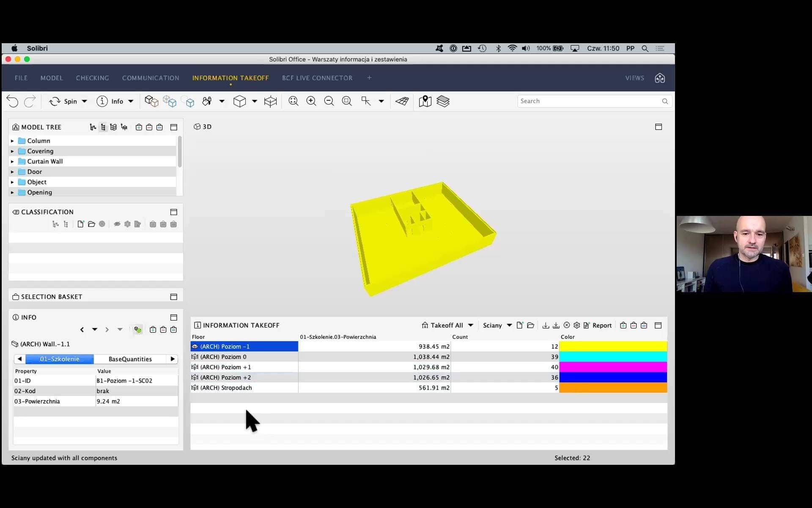Toggle maximize of Selection Basket panel
The image size is (812, 508).
173,297
